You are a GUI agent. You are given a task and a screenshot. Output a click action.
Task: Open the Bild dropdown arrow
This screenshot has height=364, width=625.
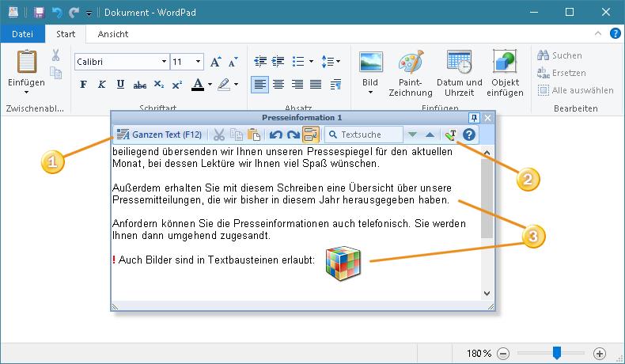coord(370,93)
